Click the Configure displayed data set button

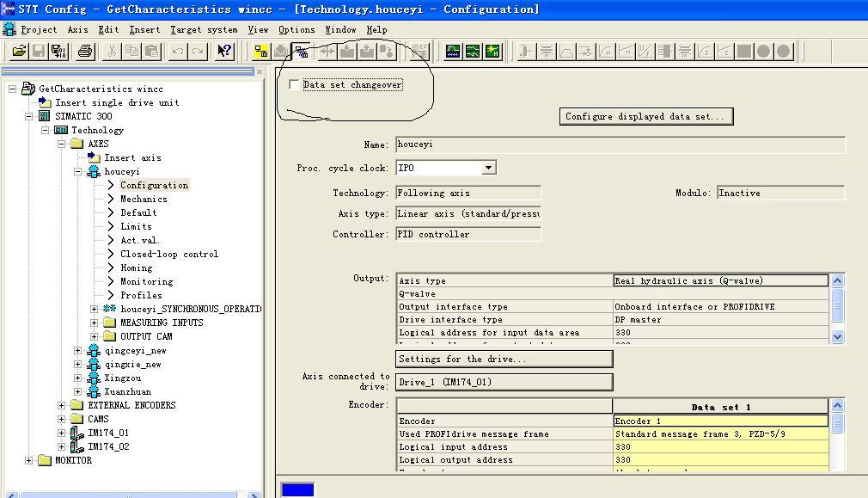646,116
